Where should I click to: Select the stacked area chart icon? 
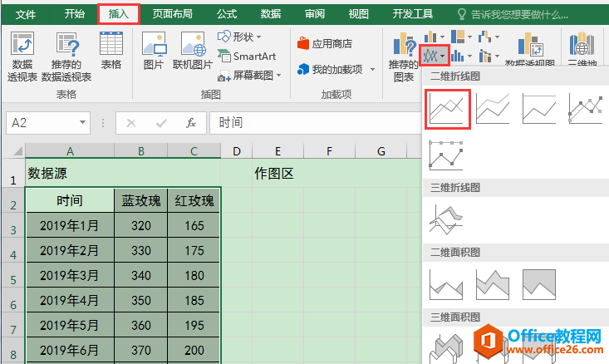493,285
